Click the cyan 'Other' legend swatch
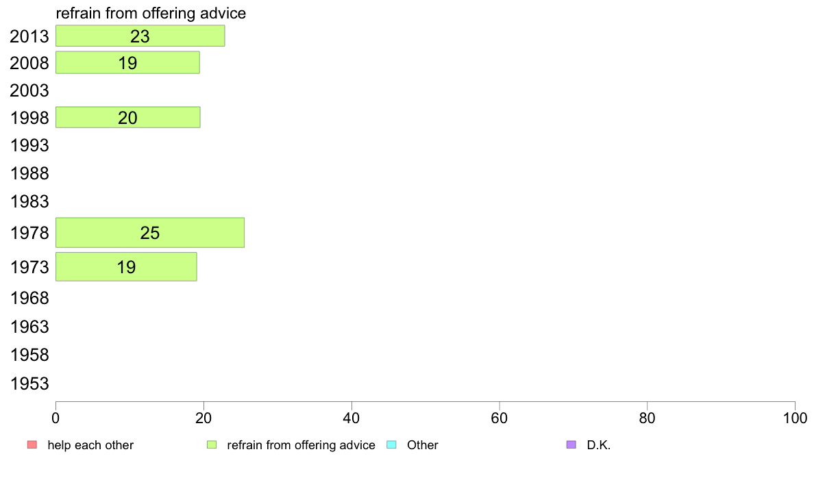This screenshot has height=504, width=814. [392, 445]
